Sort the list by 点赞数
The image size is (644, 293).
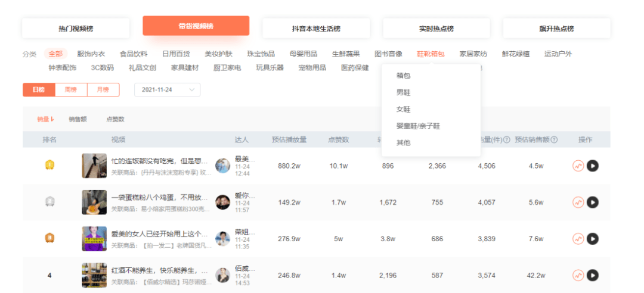click(x=116, y=120)
